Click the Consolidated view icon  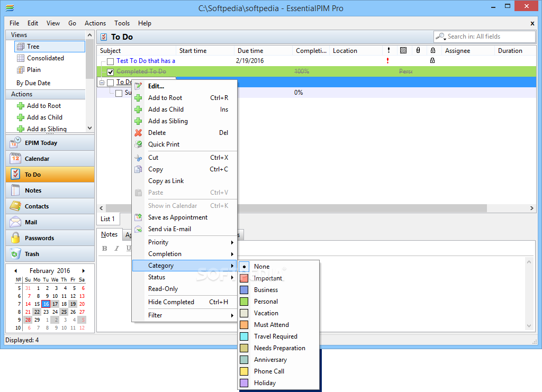[x=21, y=58]
